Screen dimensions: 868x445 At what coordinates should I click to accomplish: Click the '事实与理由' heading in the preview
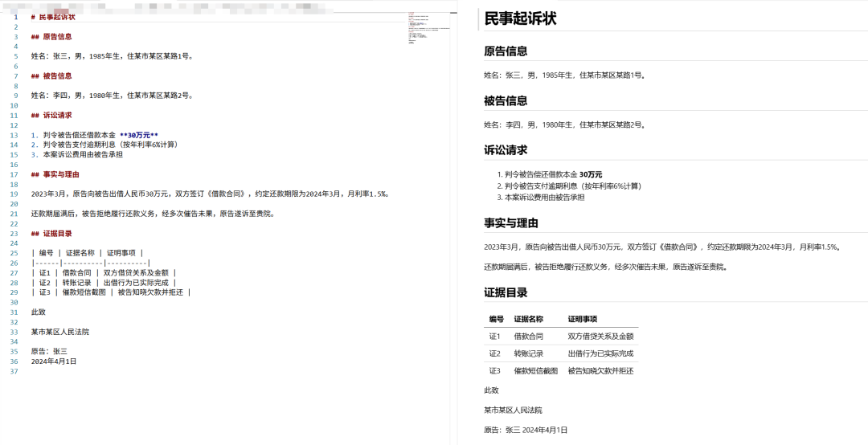click(x=511, y=223)
